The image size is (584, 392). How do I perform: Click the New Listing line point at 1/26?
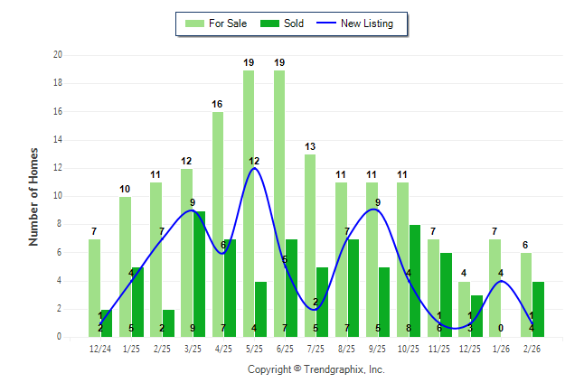502,281
